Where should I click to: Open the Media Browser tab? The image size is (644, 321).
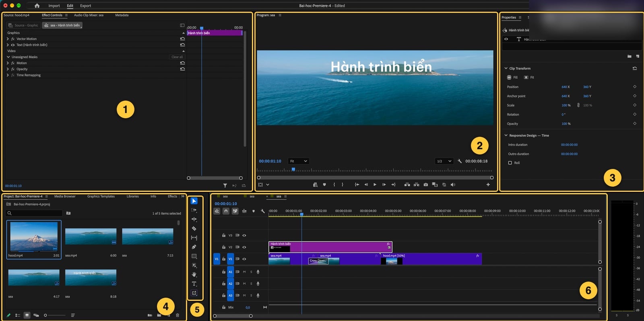tap(65, 196)
